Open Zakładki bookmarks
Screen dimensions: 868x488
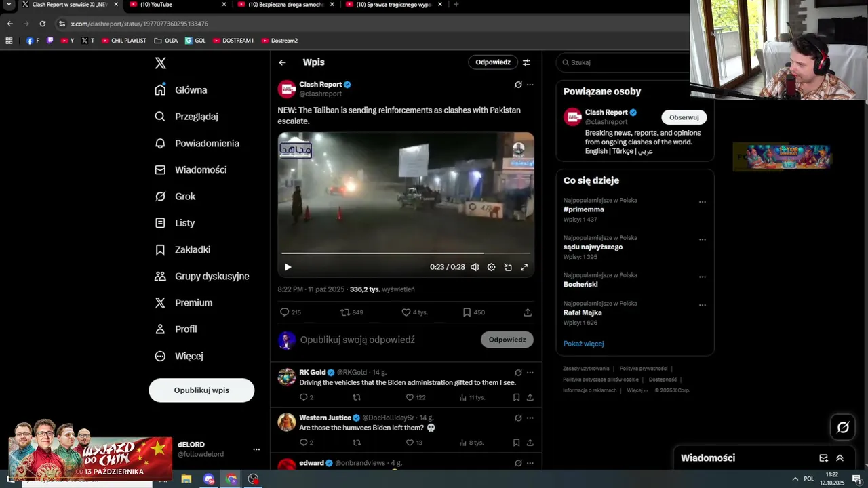(x=182, y=250)
